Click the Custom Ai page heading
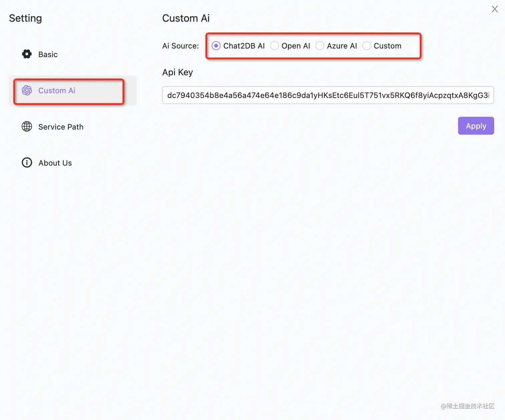Viewport: 505px width, 420px height. pos(186,18)
